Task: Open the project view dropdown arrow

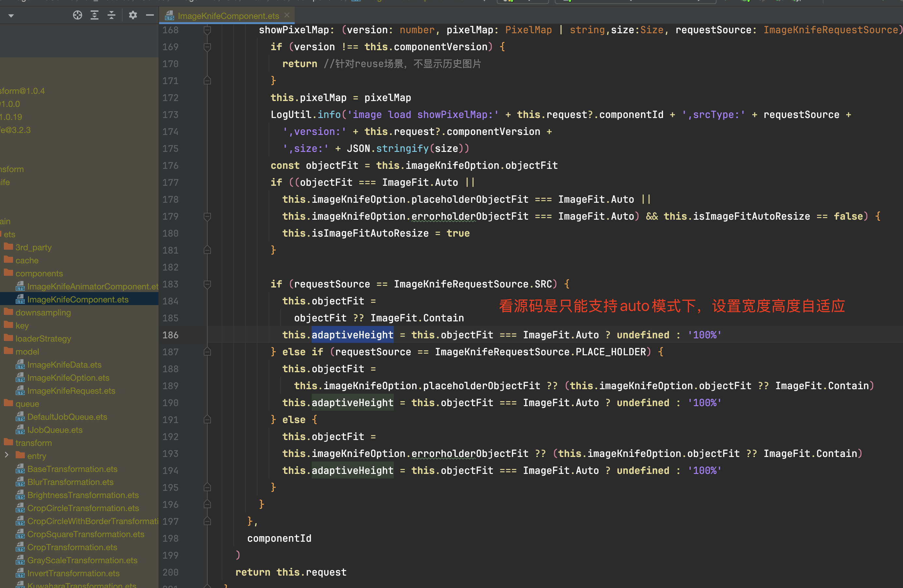Action: pyautogui.click(x=11, y=16)
